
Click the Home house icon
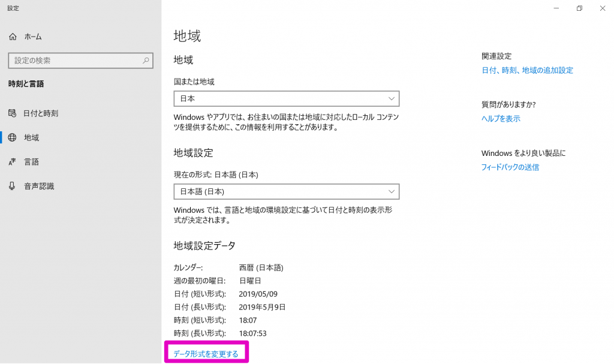(x=13, y=37)
